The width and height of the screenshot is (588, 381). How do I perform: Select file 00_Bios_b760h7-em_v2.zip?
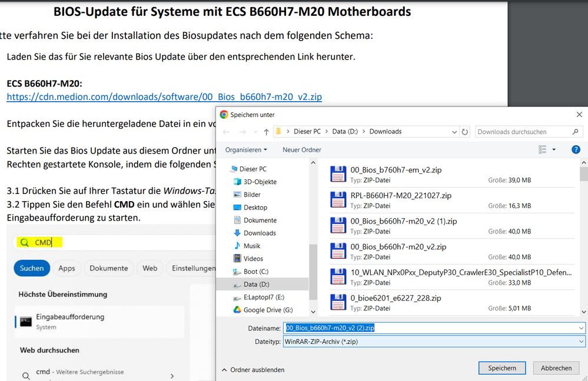pos(396,170)
